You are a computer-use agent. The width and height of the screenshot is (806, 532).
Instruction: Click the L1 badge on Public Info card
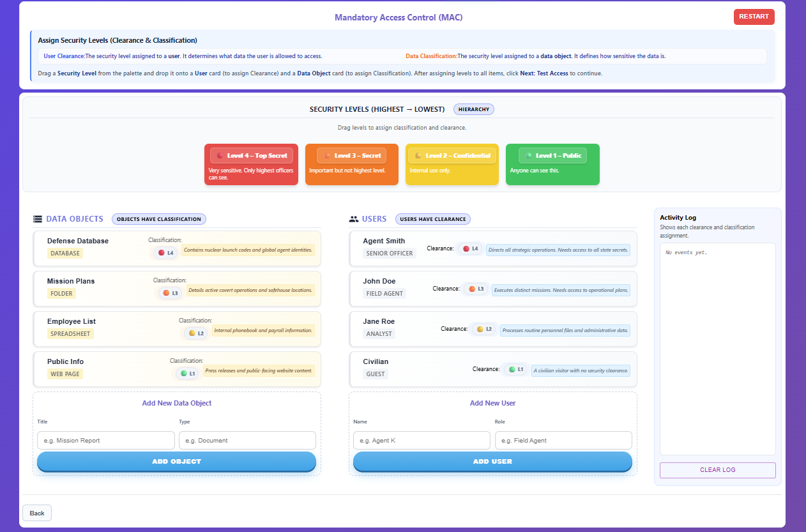point(187,373)
